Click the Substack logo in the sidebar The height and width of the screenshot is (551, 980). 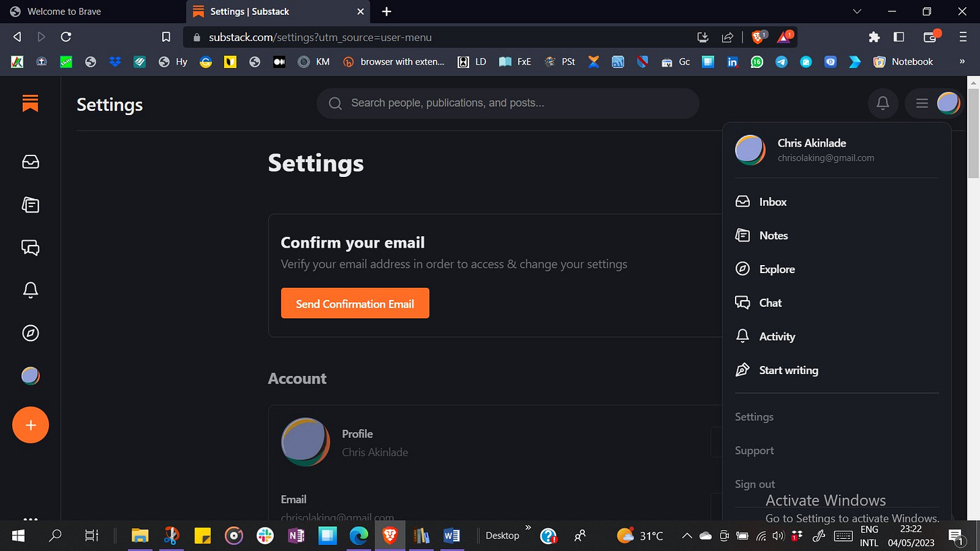coord(30,103)
